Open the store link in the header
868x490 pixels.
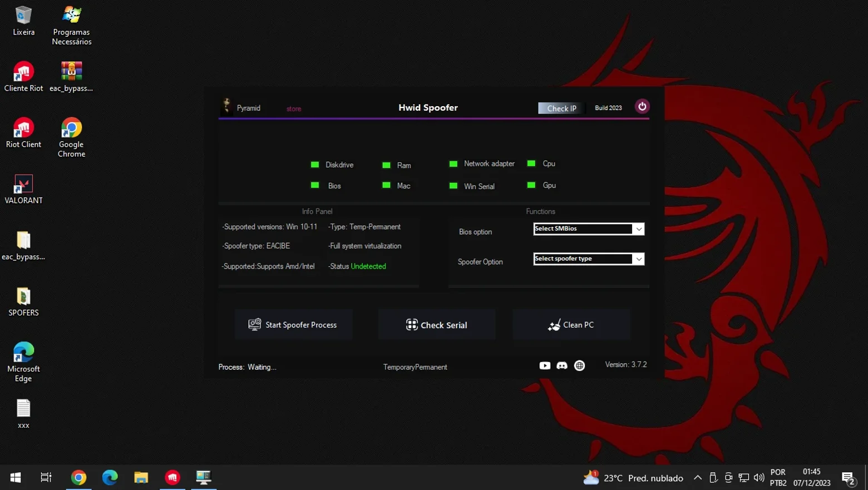(x=294, y=109)
